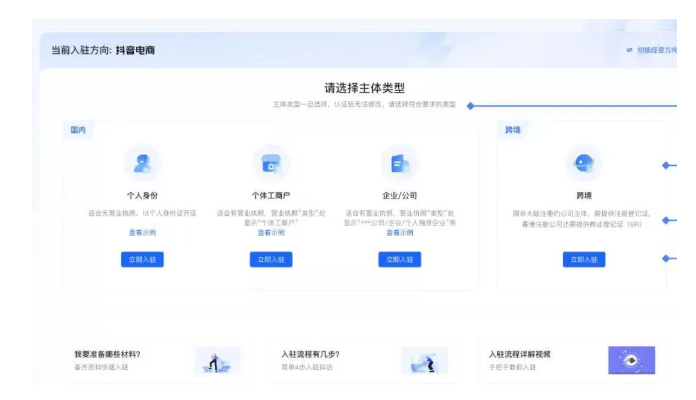This screenshot has width=696, height=400.
Task: Open the 入驻流程详解视频 video thumbnail
Action: tap(631, 360)
